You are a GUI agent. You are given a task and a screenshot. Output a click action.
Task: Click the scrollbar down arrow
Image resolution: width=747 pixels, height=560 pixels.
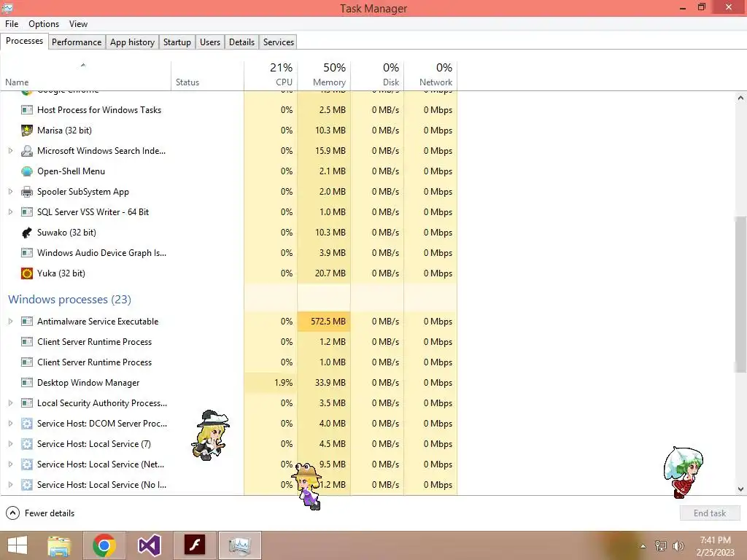click(x=740, y=489)
